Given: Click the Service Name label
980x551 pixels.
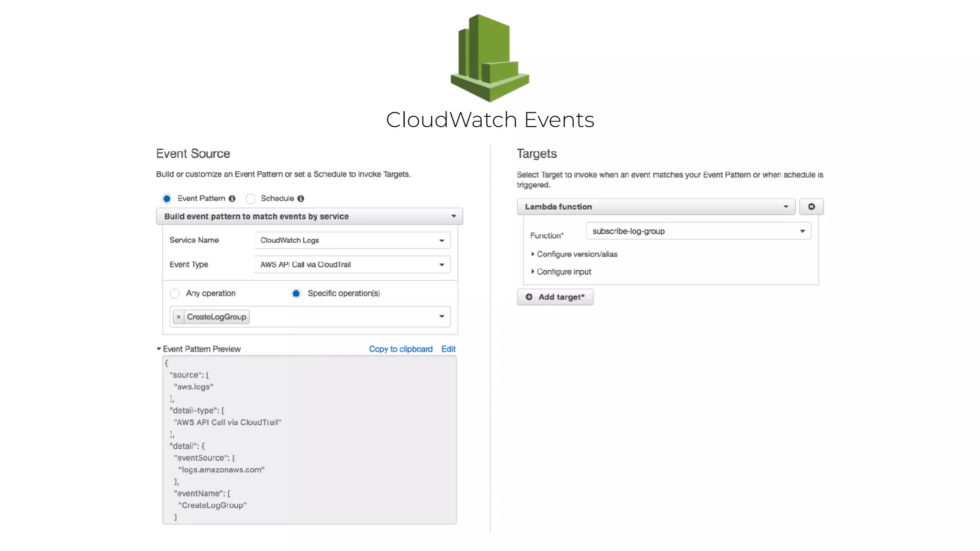Looking at the screenshot, I should (x=194, y=240).
